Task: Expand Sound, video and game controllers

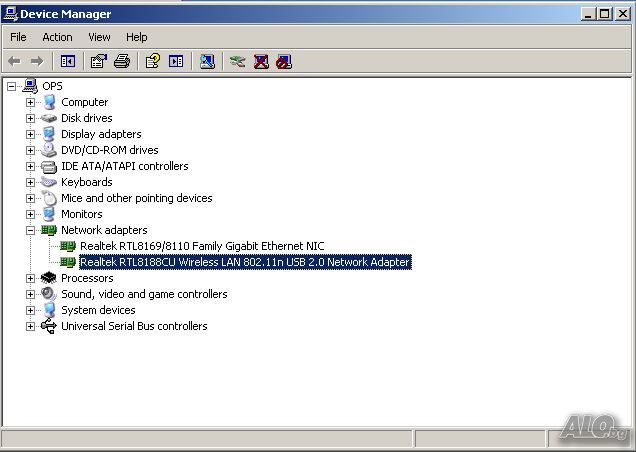Action: point(30,294)
